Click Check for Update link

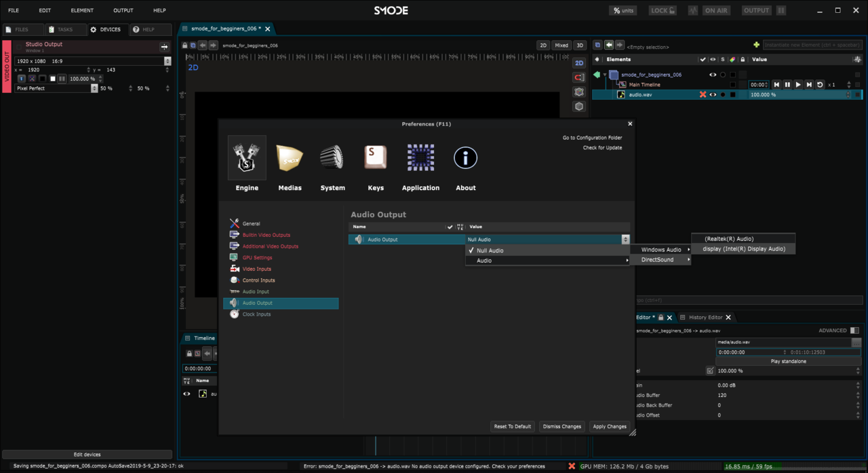(x=602, y=148)
